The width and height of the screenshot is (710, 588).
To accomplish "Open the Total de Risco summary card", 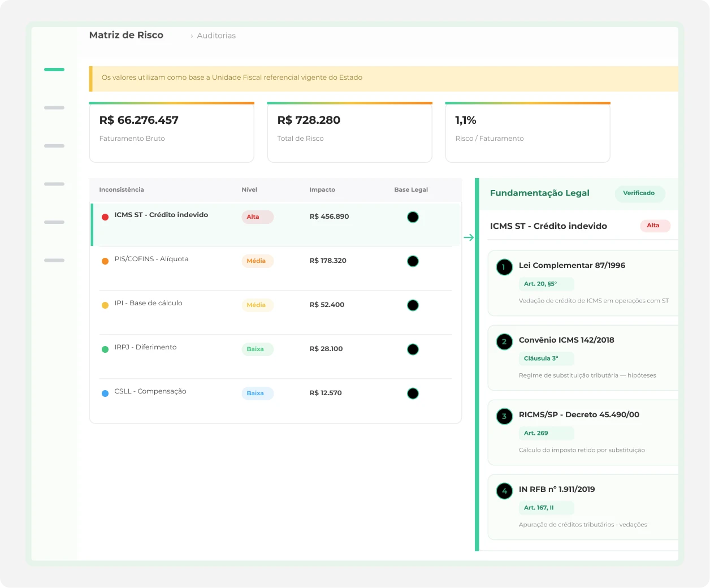I will pyautogui.click(x=349, y=132).
